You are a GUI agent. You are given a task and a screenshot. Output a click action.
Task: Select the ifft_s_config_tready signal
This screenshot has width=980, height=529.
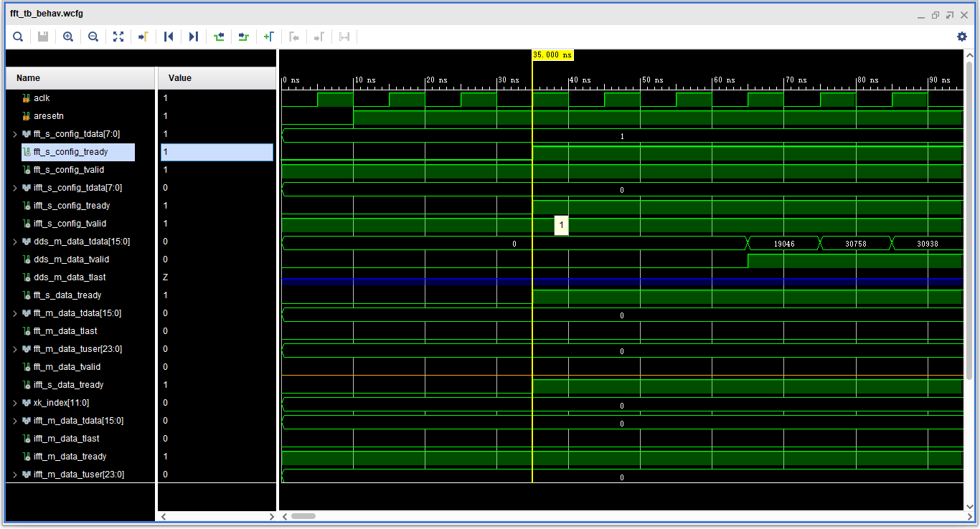coord(72,206)
